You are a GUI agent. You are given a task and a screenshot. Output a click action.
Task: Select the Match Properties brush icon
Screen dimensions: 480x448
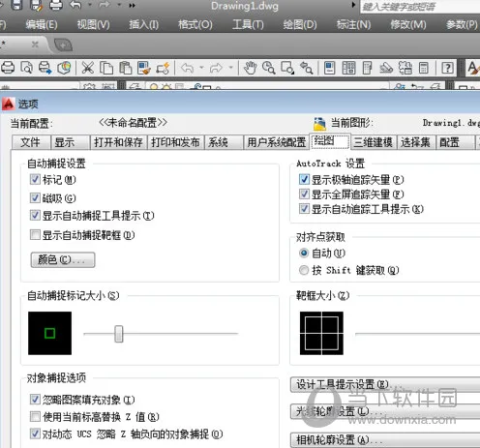(x=144, y=68)
